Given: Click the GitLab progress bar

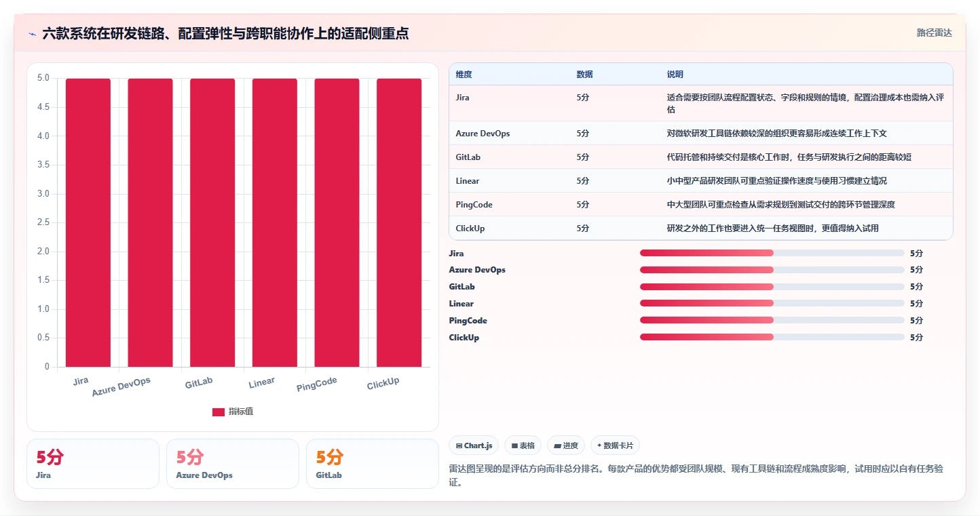Looking at the screenshot, I should (x=772, y=287).
